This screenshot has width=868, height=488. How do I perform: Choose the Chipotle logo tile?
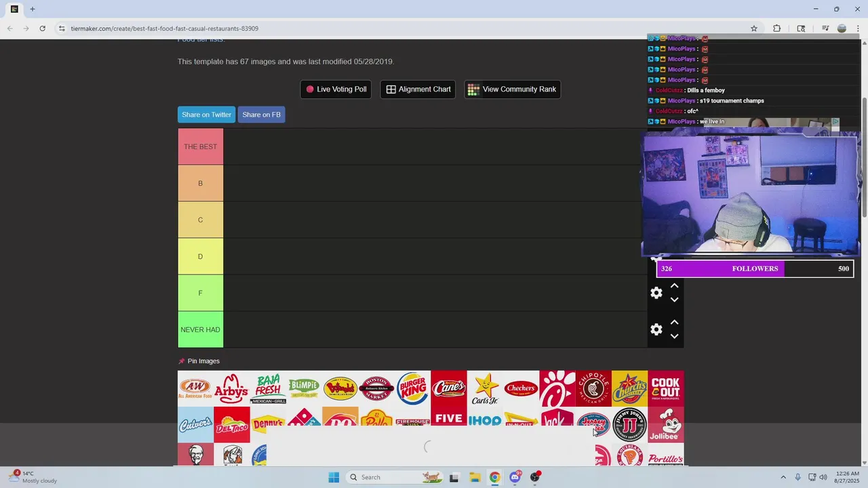[x=593, y=388]
